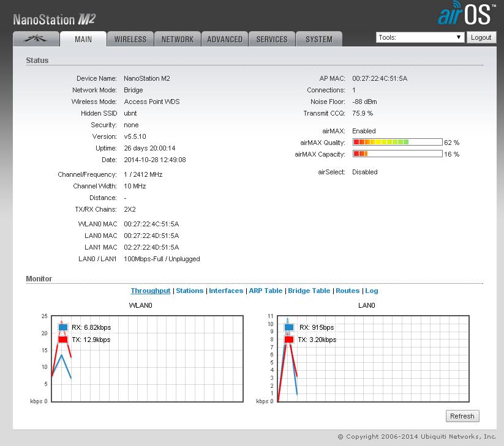Click the Ubiquiti Networks copyright text
504x446 pixels.
[x=416, y=437]
